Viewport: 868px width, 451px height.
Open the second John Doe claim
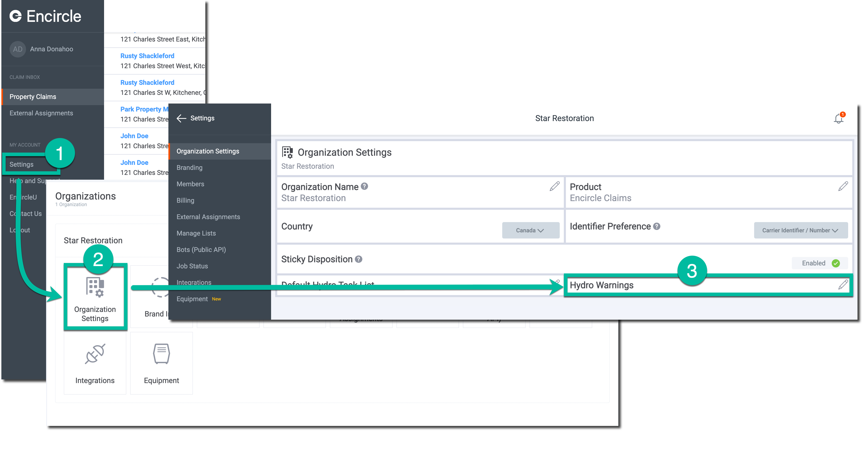(134, 162)
